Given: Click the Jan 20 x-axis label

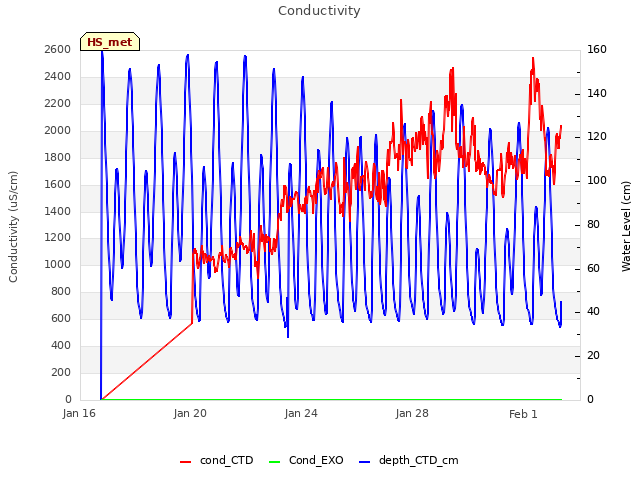Looking at the screenshot, I should (x=190, y=413).
